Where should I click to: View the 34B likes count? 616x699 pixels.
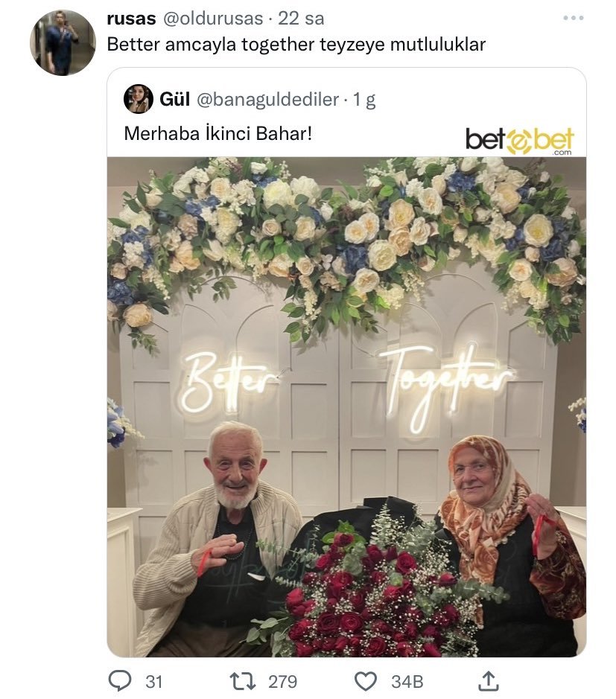click(407, 682)
